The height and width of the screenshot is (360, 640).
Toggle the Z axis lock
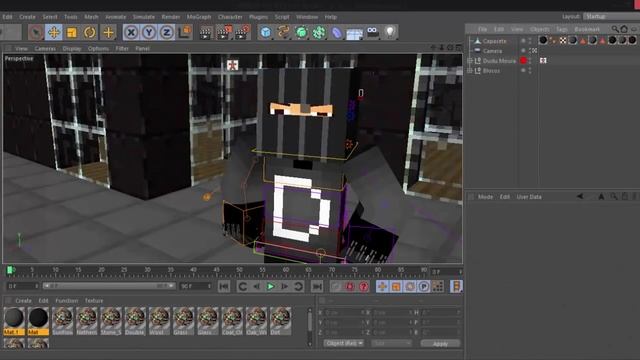167,32
